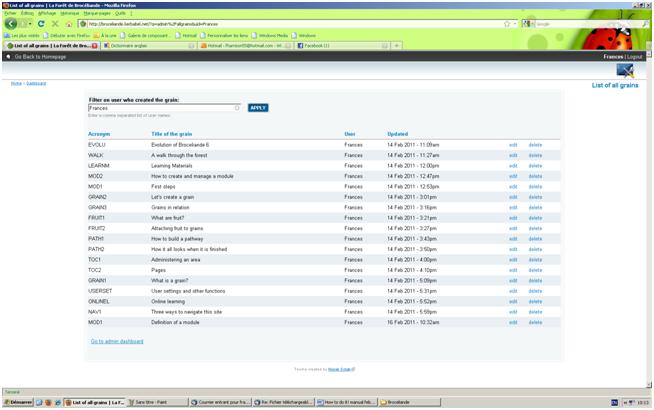Click the Stop loading X icon

[55, 24]
